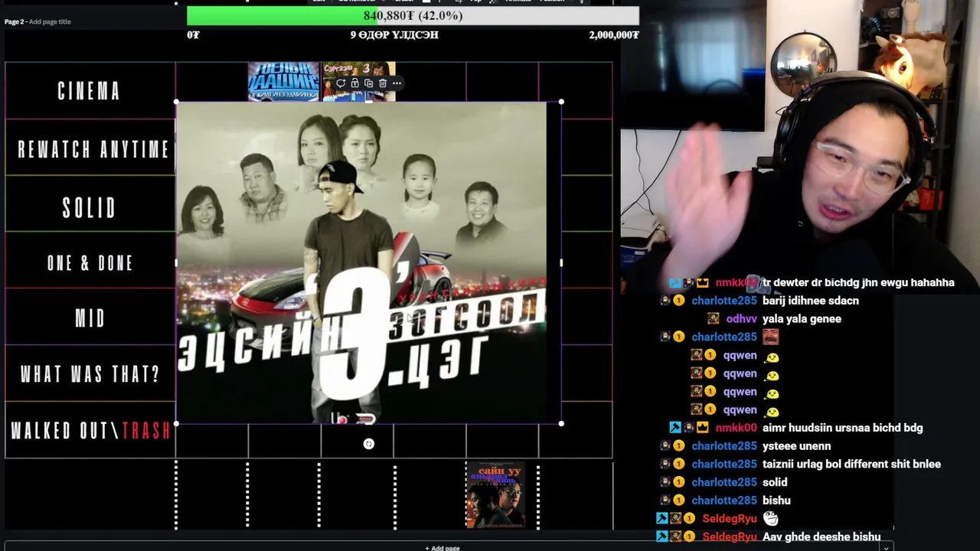This screenshot has width=980, height=551.
Task: Click the "2,000,000₮" goal amount text
Action: coord(614,34)
